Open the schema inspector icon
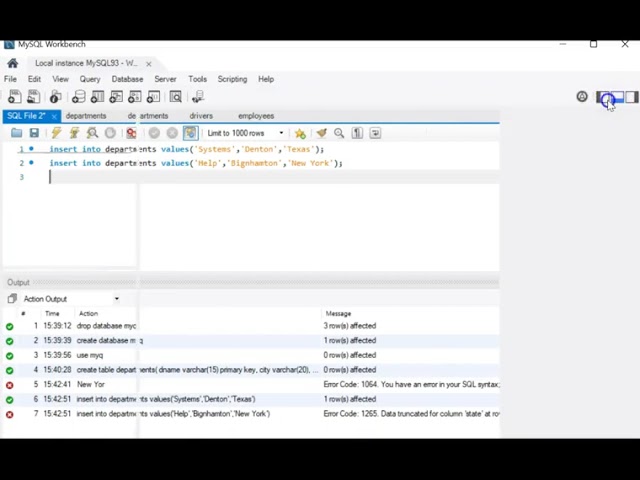Viewport: 640px width, 480px height. click(55, 97)
